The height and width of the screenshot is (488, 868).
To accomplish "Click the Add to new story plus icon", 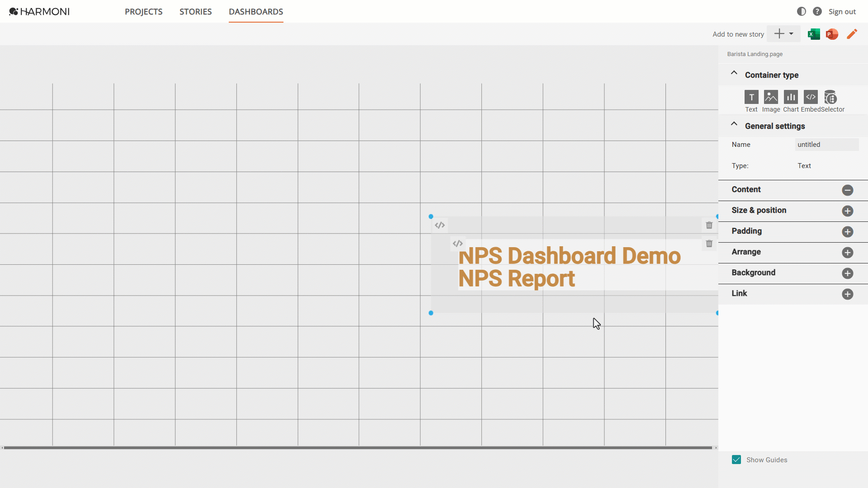I will tap(779, 34).
